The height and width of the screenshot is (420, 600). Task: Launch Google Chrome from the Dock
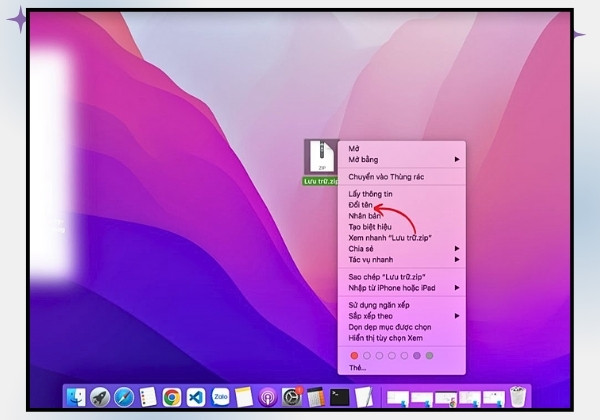coord(172,397)
